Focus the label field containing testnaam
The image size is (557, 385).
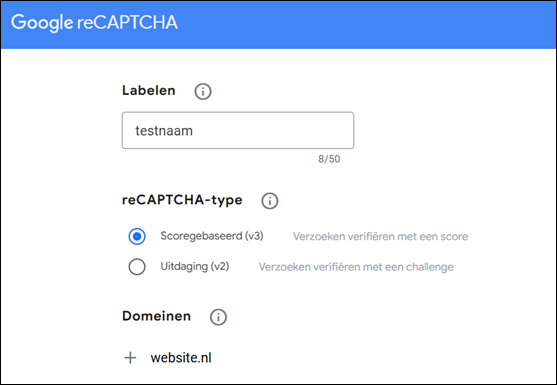pyautogui.click(x=238, y=130)
